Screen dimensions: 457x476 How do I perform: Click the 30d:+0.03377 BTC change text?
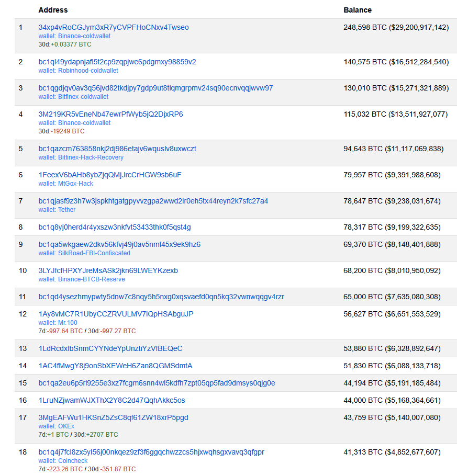coord(65,44)
